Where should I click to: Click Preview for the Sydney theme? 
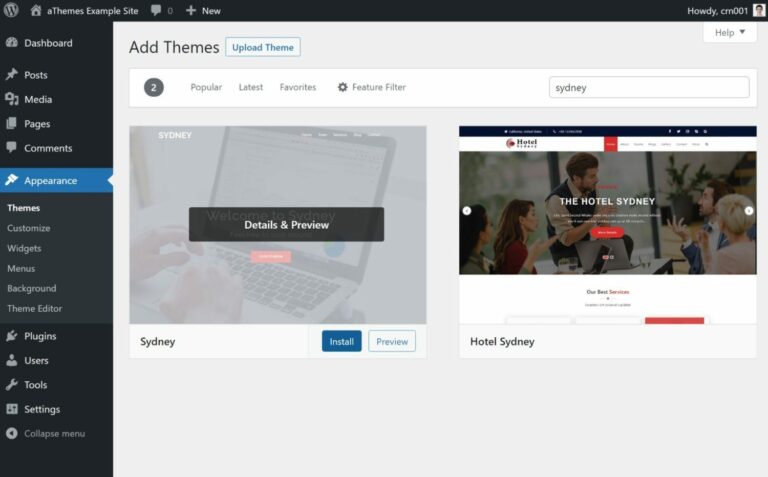(x=392, y=341)
